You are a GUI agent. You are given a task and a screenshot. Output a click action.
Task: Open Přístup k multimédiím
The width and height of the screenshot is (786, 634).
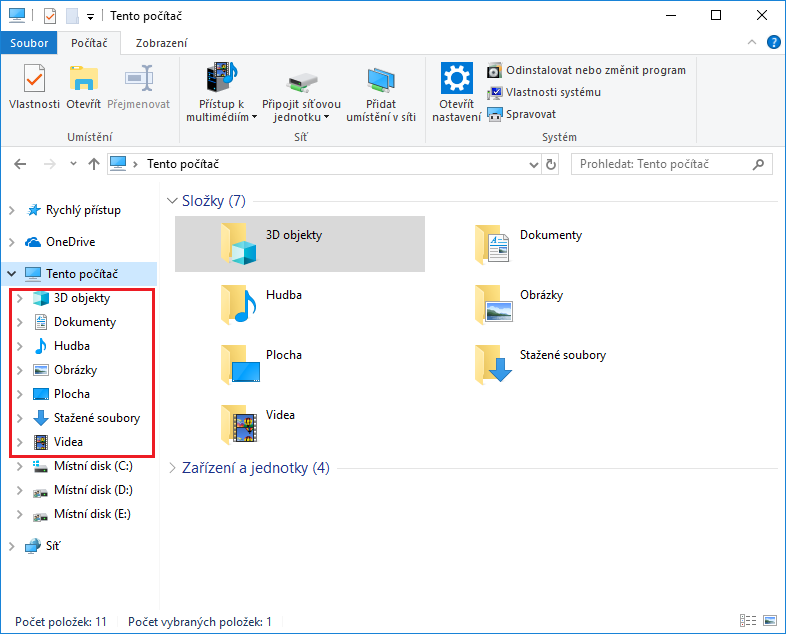[221, 92]
